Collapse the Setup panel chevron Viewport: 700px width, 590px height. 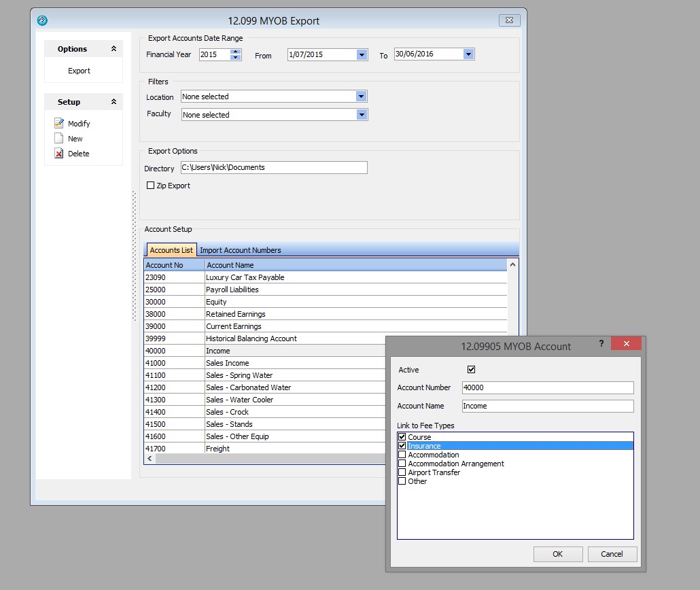tap(113, 102)
